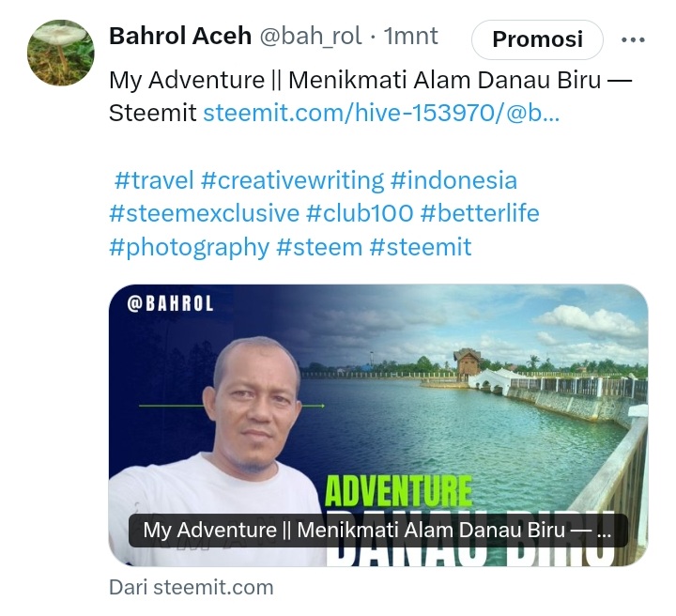Open the steemit.com/hive-153970 link
Image resolution: width=676 pixels, height=616 pixels.
click(381, 114)
